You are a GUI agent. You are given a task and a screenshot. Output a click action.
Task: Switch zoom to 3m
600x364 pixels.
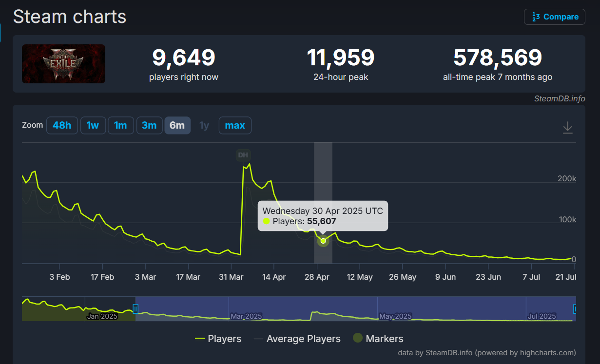tap(149, 125)
